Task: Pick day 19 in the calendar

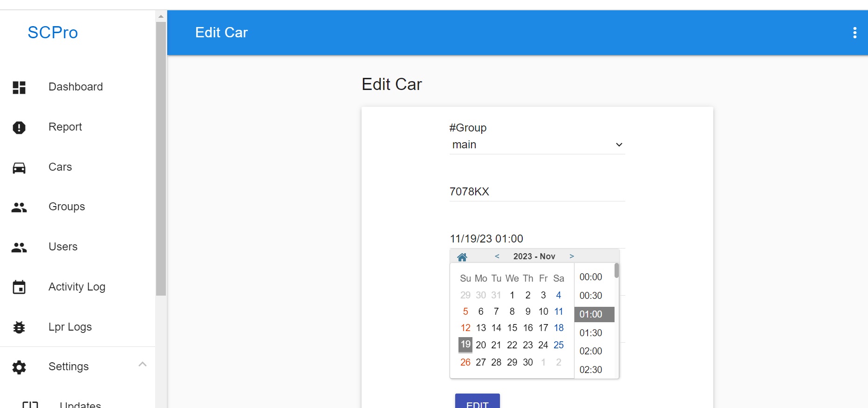Action: pyautogui.click(x=465, y=345)
